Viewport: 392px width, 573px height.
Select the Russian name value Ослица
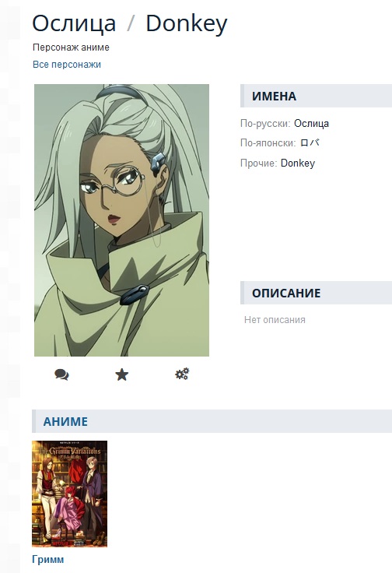coord(311,124)
